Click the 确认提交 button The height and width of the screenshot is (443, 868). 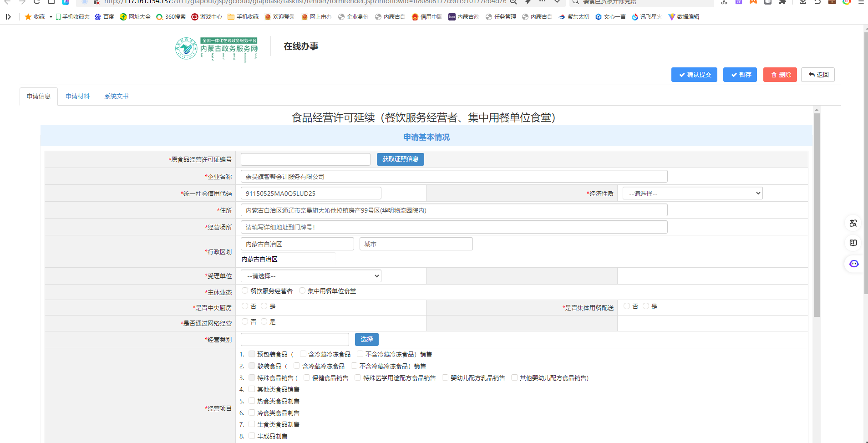click(694, 75)
